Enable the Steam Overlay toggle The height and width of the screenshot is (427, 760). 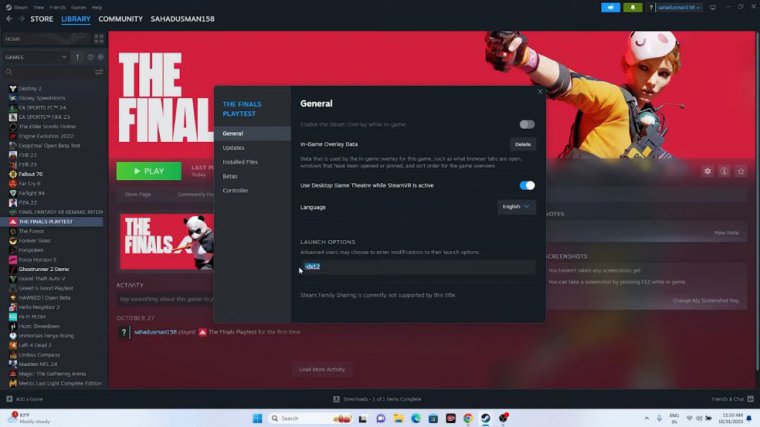[x=527, y=125]
